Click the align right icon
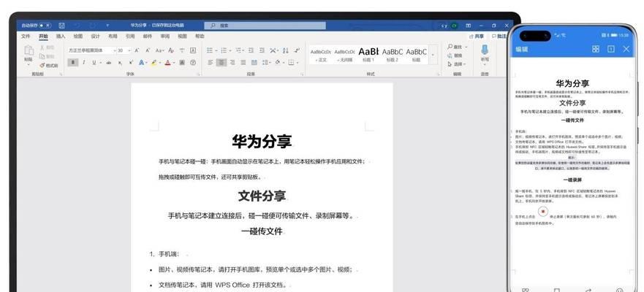Screen dimensions: 644x292 (232, 63)
